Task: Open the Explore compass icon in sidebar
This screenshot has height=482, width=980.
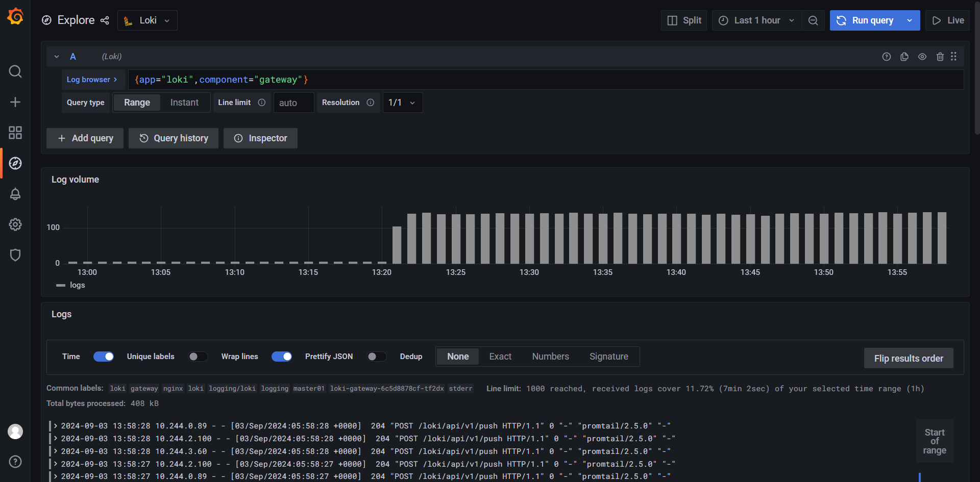Action: 15,163
